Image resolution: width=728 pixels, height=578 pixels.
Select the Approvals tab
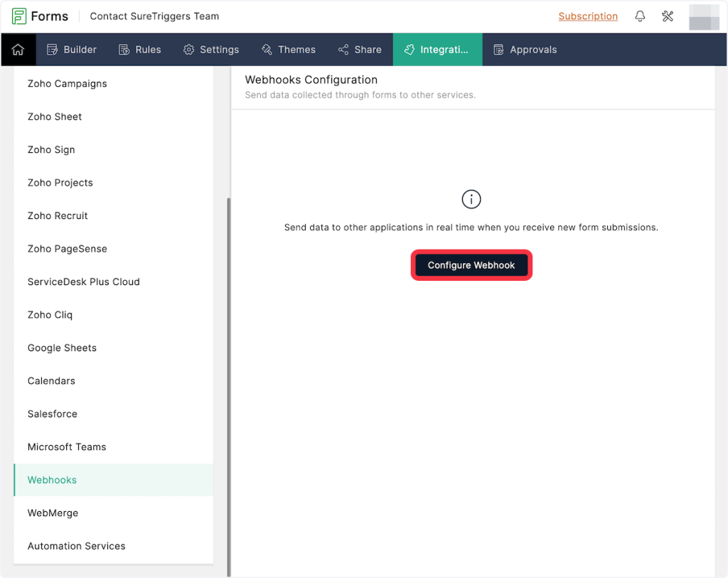tap(525, 50)
